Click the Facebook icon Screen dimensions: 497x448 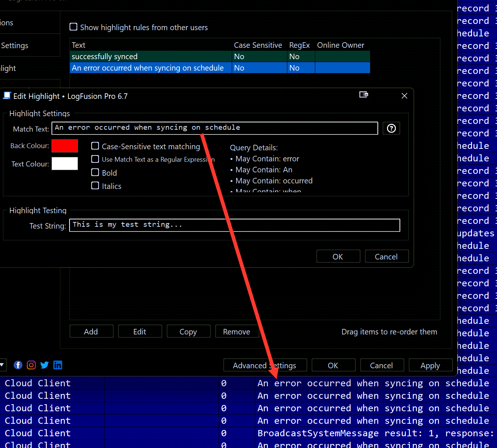[18, 365]
